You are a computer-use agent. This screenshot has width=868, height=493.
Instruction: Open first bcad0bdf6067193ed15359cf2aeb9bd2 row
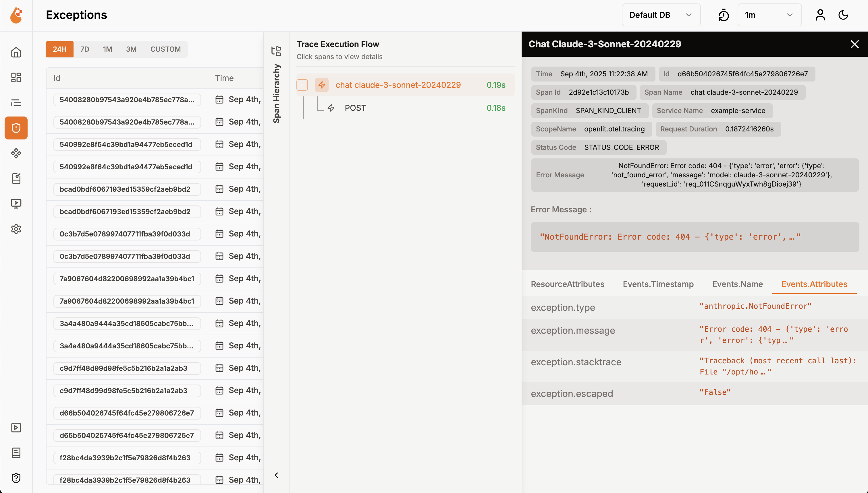155,189
